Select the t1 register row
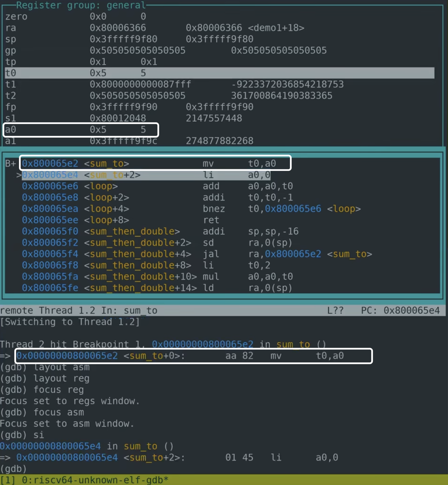448x485 pixels. click(x=219, y=84)
